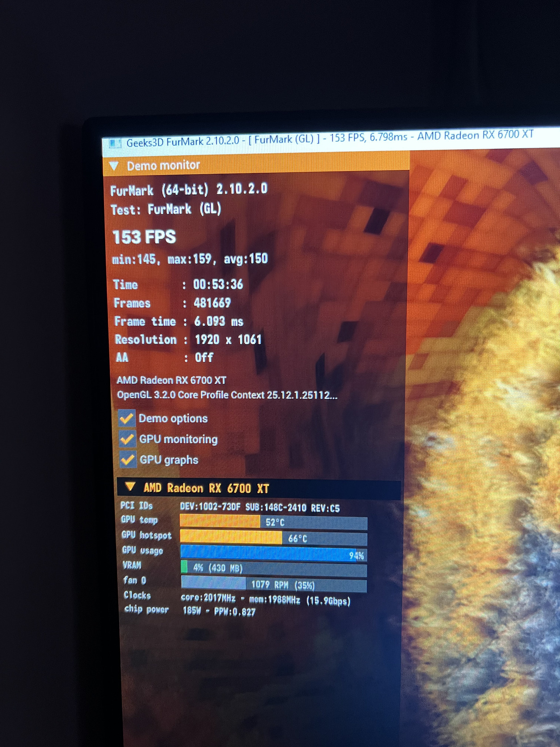Uncheck the GPU graphs checkbox
Viewport: 560px width, 747px height.
point(128,459)
